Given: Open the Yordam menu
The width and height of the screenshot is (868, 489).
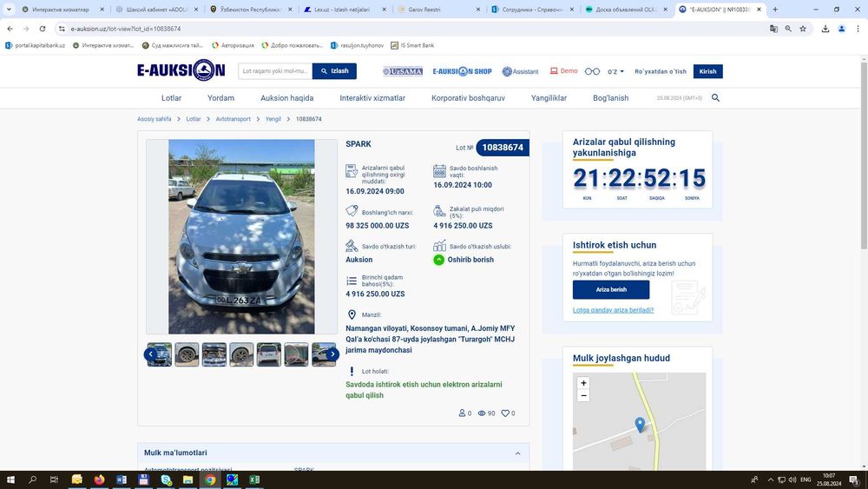Looking at the screenshot, I should click(x=220, y=98).
